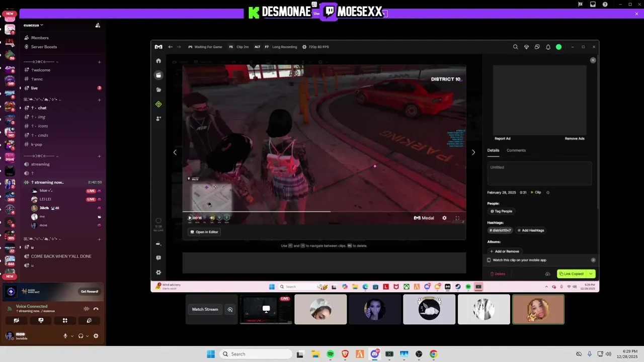Toggle deafen headphones in Discord user panel
Viewport: 644px width, 362px height.
80,336
